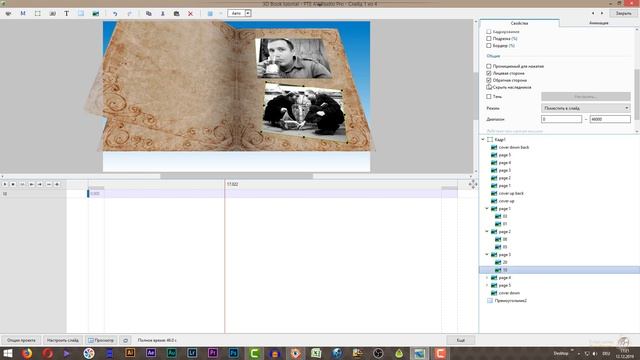Screen dimensions: 640x360
Task: Select the Mask tool (M icon)
Action: pos(23,13)
